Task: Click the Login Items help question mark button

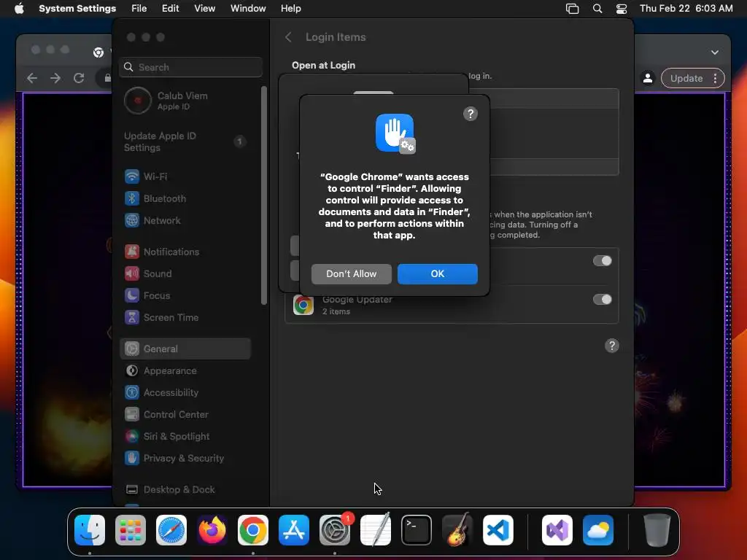Action: pyautogui.click(x=612, y=346)
